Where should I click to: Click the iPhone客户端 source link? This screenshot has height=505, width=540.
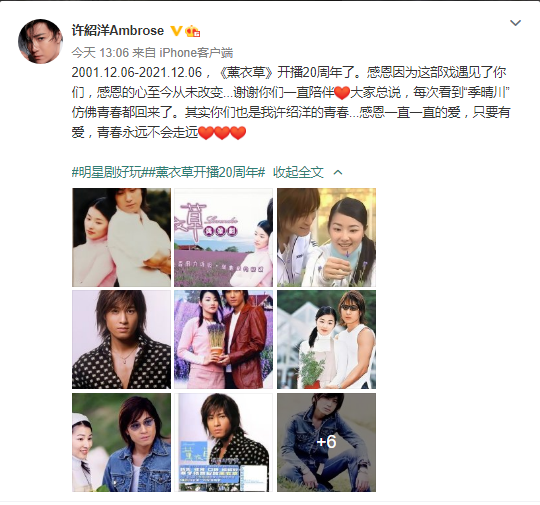(x=196, y=53)
